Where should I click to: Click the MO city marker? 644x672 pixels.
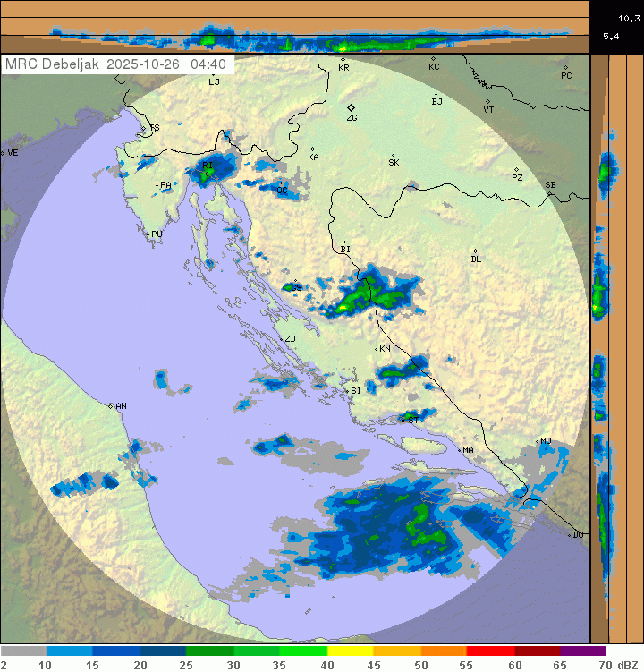[x=537, y=441]
